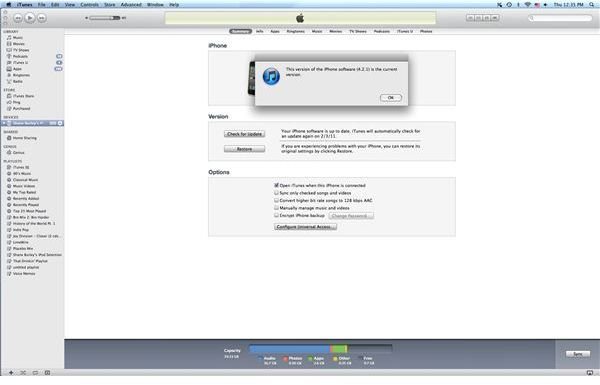Switch to the Ringtones device tab
The height and width of the screenshot is (385, 600).
coord(296,31)
